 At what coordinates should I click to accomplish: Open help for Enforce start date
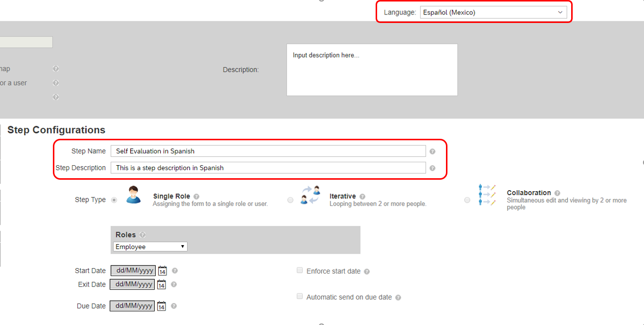[367, 272]
